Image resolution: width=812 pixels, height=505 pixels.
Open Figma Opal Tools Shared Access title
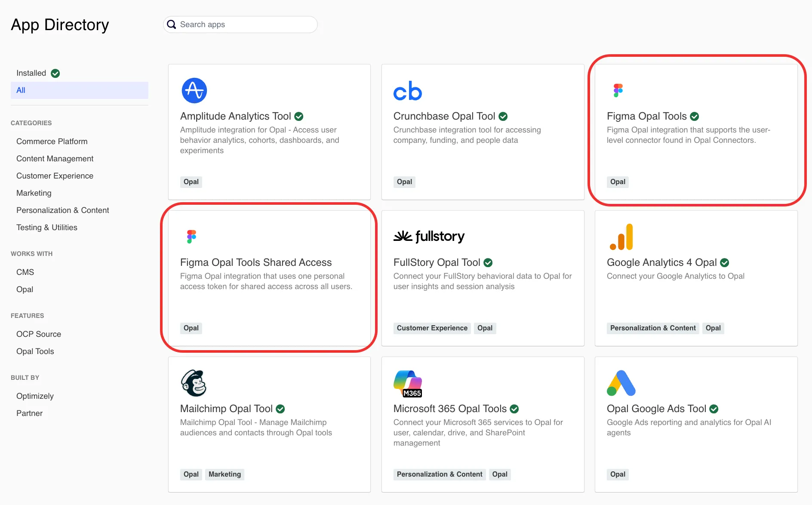(256, 262)
